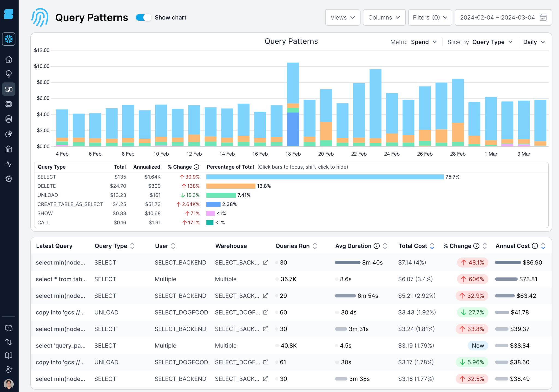
Task: Open the Daily aggregation dropdown
Action: tap(534, 41)
